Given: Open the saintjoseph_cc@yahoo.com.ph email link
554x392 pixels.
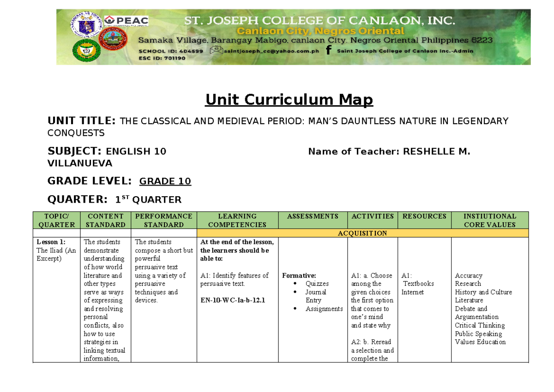Looking at the screenshot, I should click(272, 50).
